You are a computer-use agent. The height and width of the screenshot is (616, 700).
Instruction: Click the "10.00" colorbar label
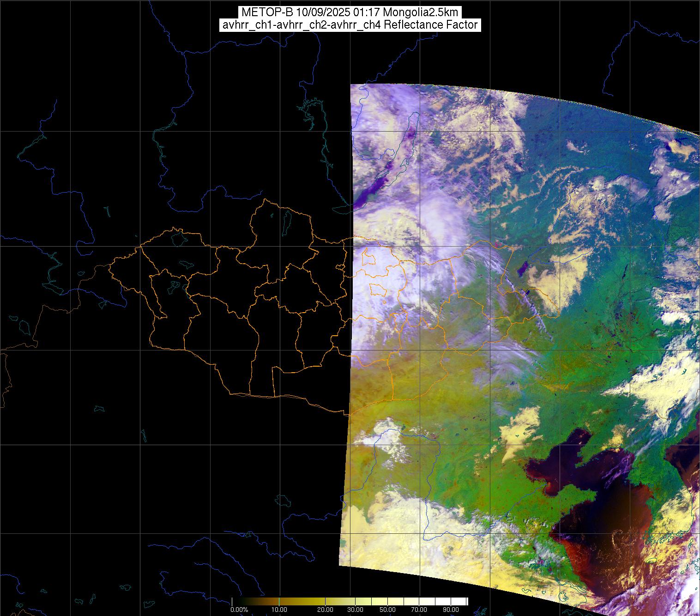pyautogui.click(x=279, y=610)
